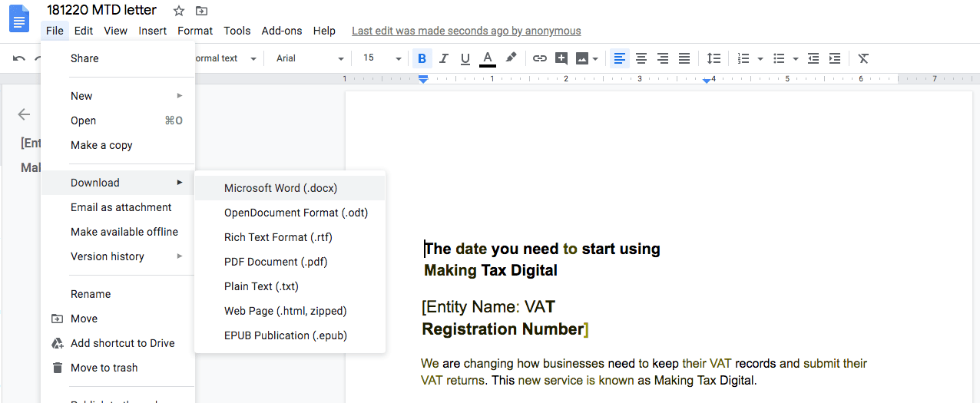
Task: Open the last edit history link
Action: click(466, 31)
